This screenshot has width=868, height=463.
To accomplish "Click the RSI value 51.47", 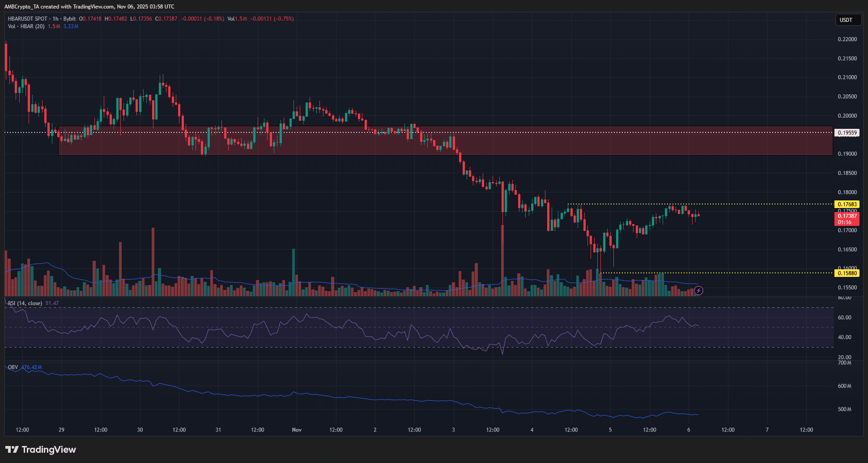I will 52,303.
